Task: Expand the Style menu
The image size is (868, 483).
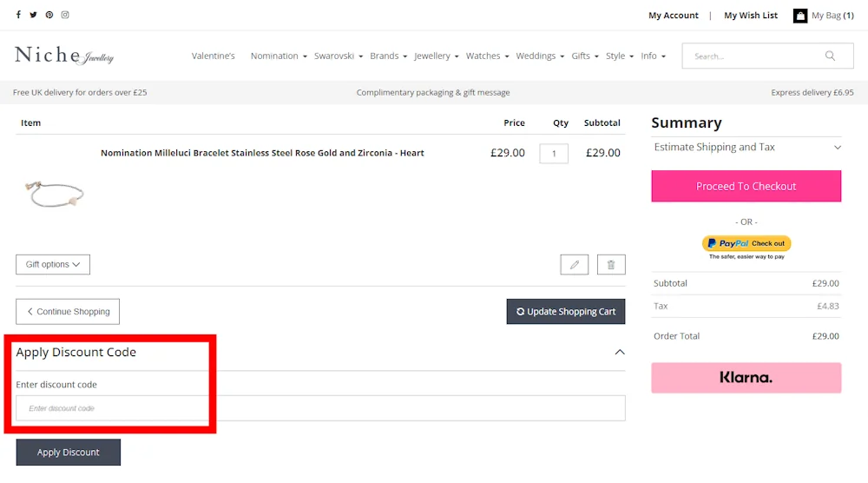Action: coord(620,56)
